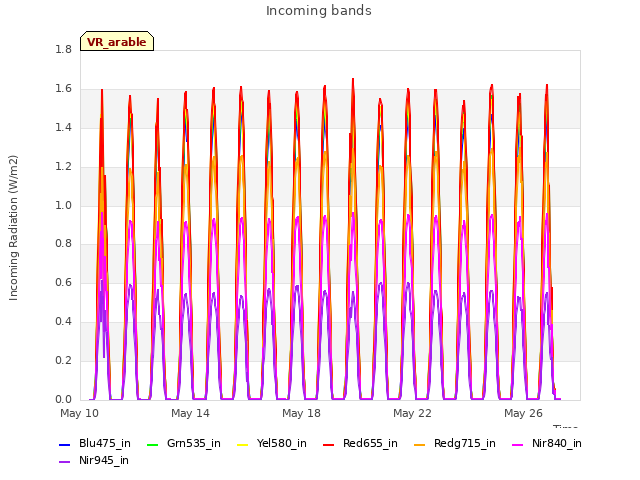Click the 1.2 y-axis tick label
Viewport: 640px width, 480px height.
tap(64, 167)
